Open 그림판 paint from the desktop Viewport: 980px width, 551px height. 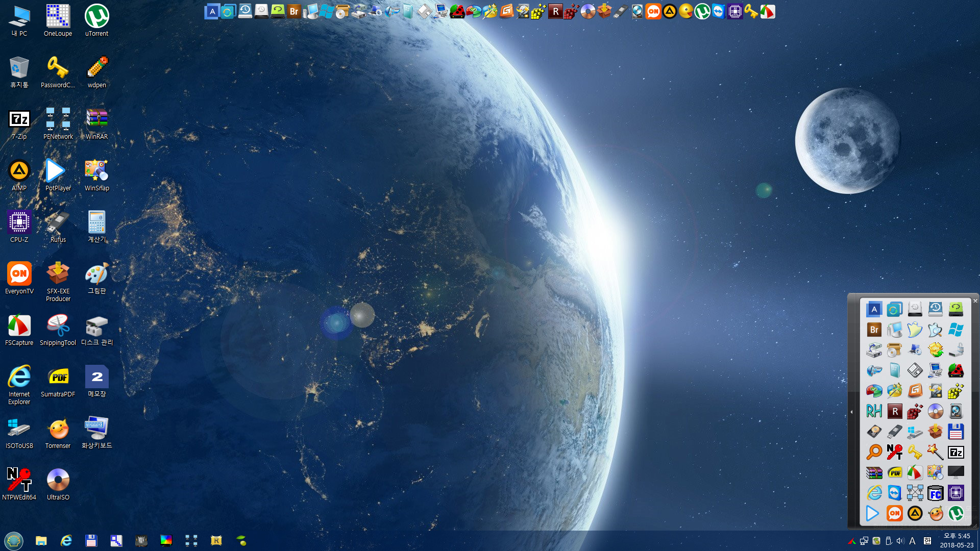click(x=96, y=279)
